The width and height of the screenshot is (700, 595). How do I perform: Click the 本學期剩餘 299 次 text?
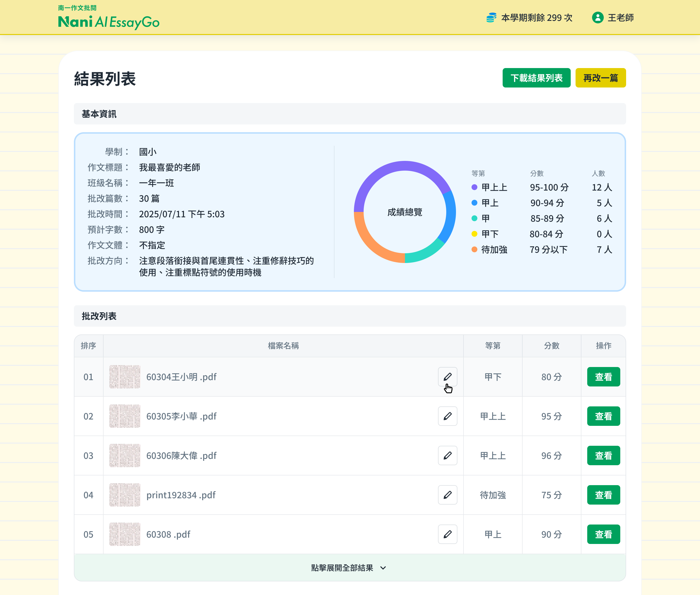[537, 17]
